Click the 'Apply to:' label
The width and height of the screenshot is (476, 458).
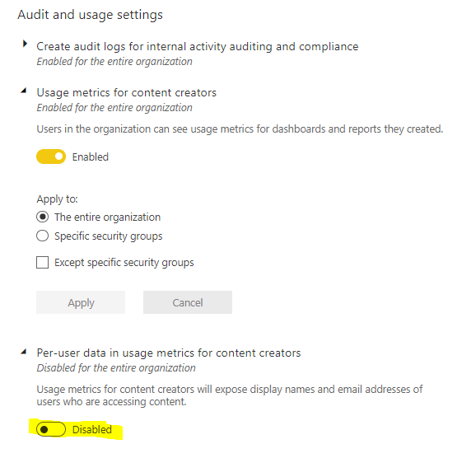click(57, 199)
